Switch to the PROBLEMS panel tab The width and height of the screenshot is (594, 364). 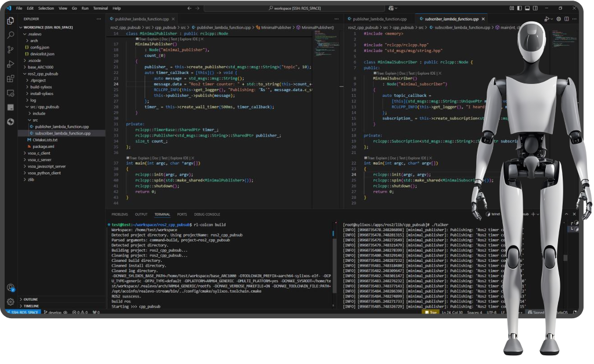point(119,214)
